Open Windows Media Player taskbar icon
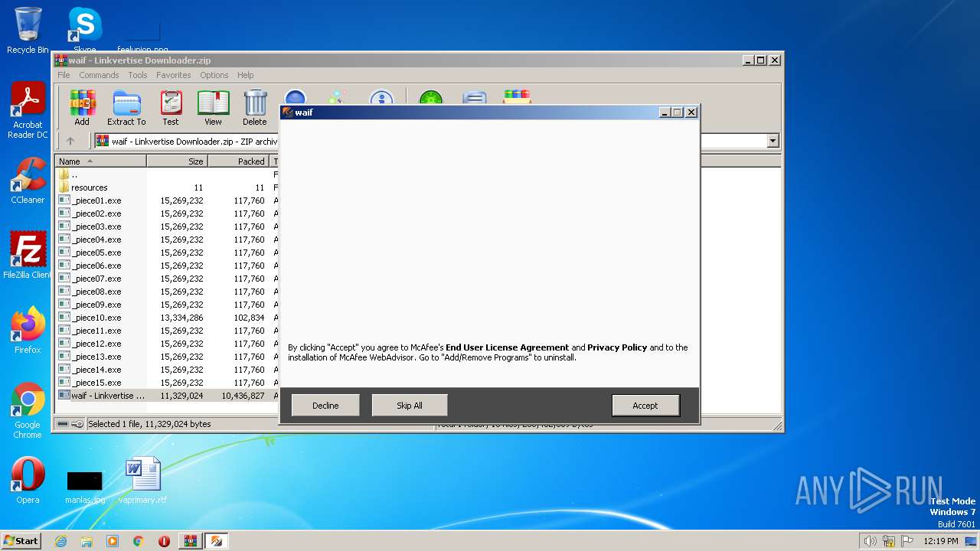This screenshot has height=551, width=980. 113,541
